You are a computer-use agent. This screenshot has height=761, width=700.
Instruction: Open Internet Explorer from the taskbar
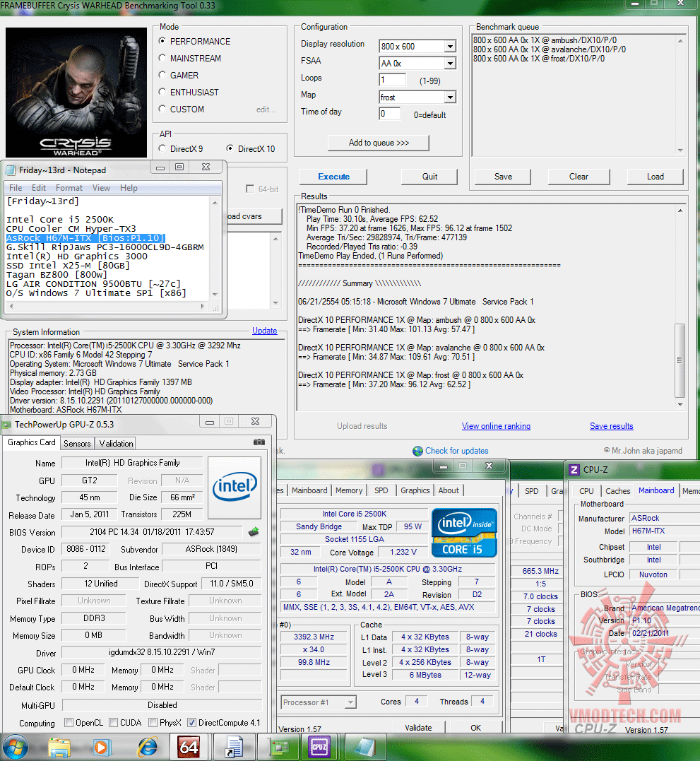coord(148,748)
